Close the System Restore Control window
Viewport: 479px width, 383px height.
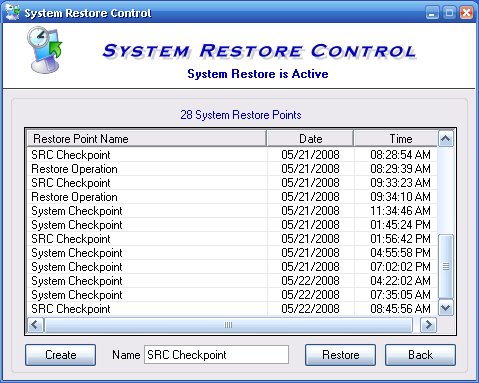pos(466,13)
